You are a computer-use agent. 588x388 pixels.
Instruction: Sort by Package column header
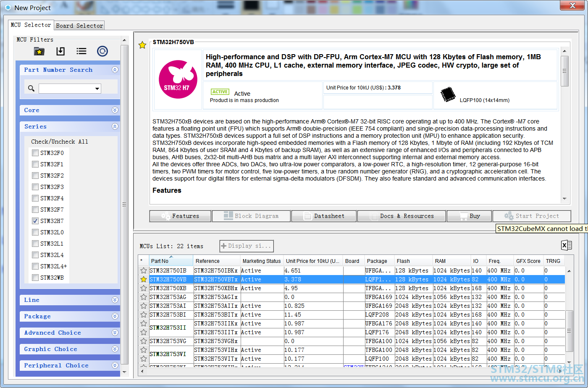point(379,261)
